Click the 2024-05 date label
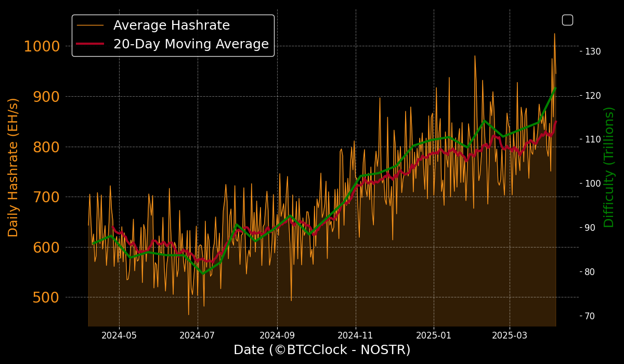This screenshot has width=624, height=364. click(119, 335)
